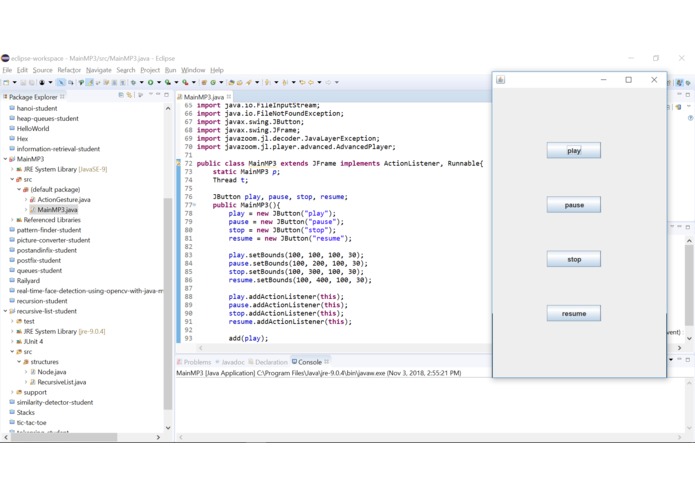Image resolution: width=695 pixels, height=494 pixels.
Task: Click the Forward navigation arrow icon
Action: (328, 82)
